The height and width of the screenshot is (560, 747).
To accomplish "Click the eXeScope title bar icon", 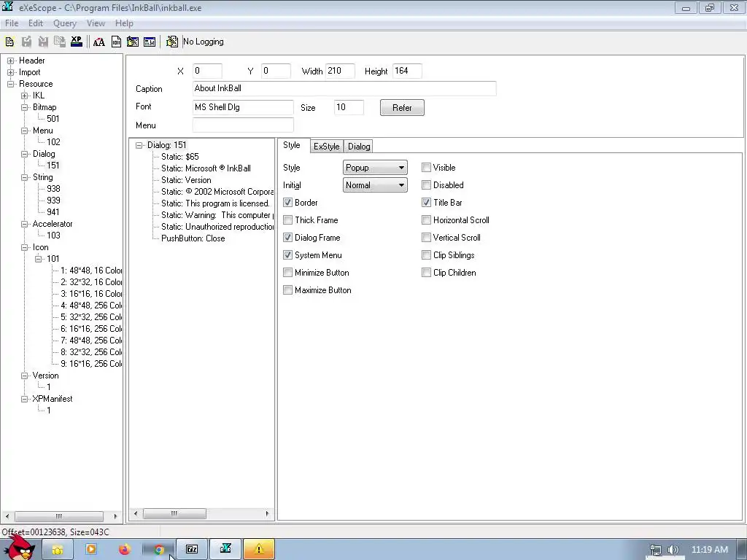I will click(7, 7).
